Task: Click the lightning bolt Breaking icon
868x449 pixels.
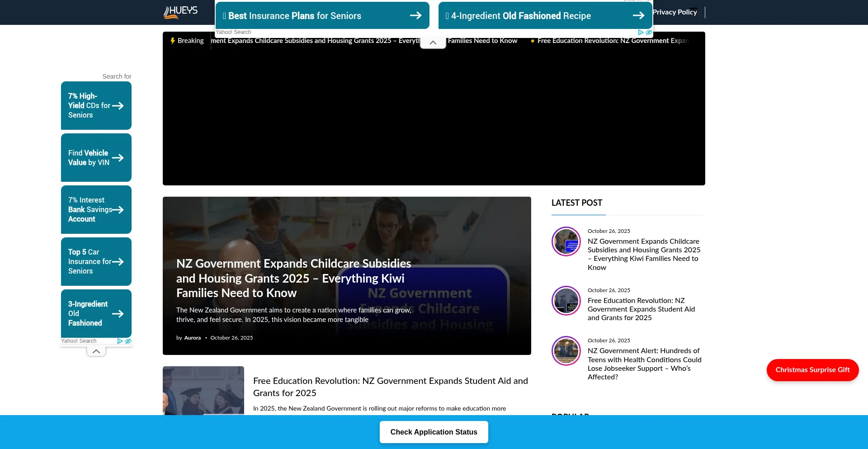Action: point(173,41)
